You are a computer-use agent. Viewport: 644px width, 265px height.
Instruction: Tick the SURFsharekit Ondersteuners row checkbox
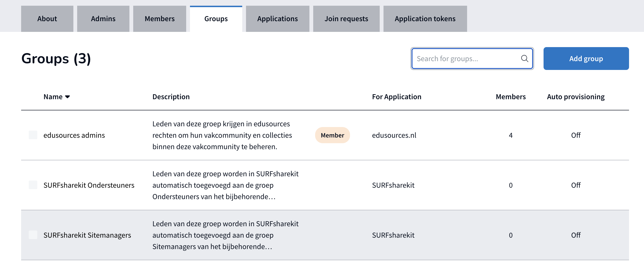[x=33, y=185]
